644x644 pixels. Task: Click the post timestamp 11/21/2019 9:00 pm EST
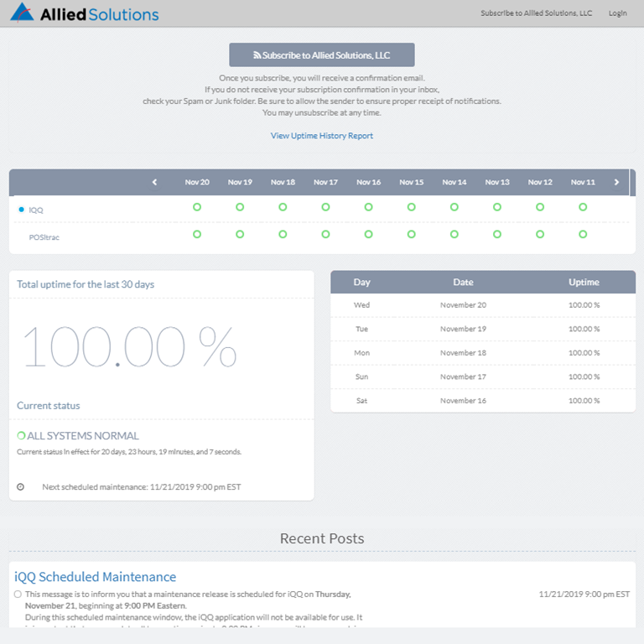584,594
